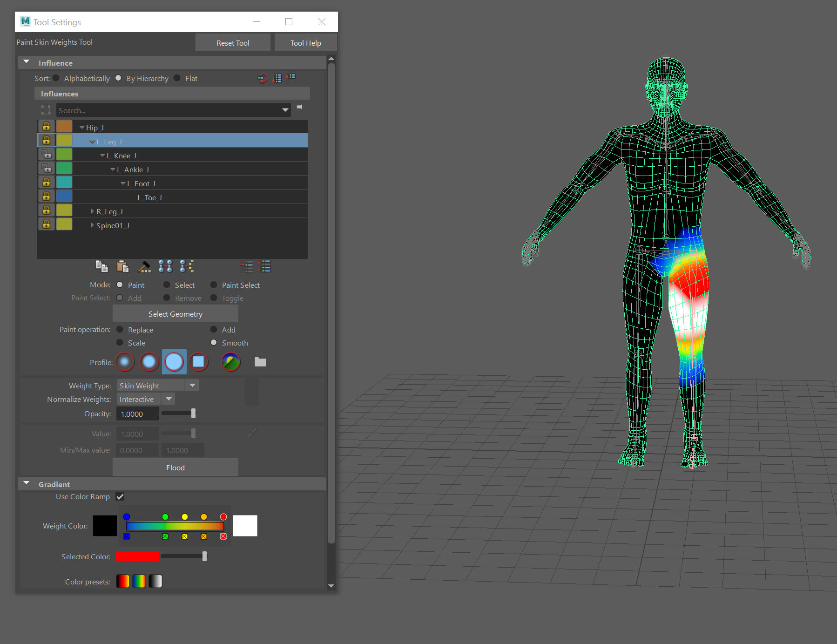Click the red Selected Color swatch
The width and height of the screenshot is (837, 644).
point(137,556)
